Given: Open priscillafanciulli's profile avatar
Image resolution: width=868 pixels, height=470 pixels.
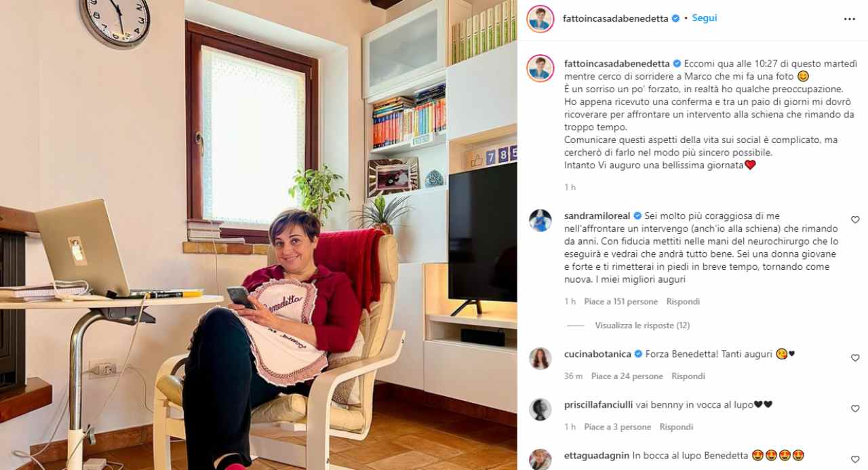Looking at the screenshot, I should (540, 409).
